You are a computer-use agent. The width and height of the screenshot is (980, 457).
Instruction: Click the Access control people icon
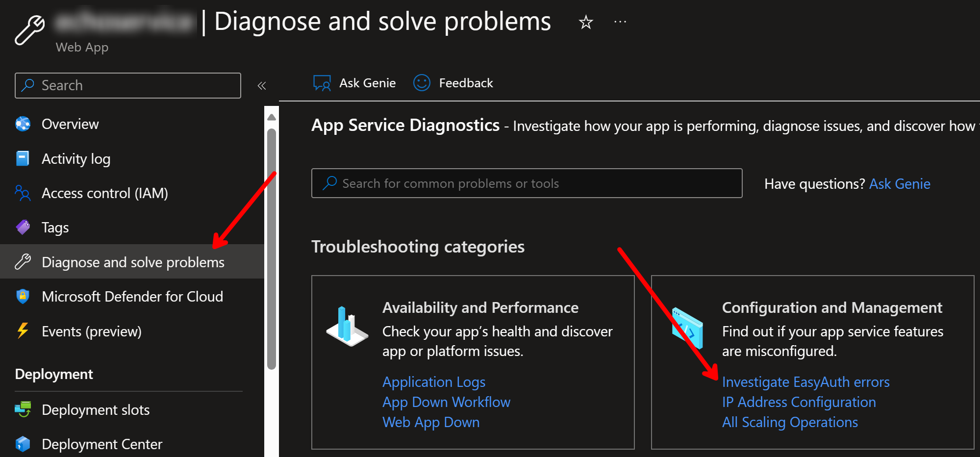(23, 193)
